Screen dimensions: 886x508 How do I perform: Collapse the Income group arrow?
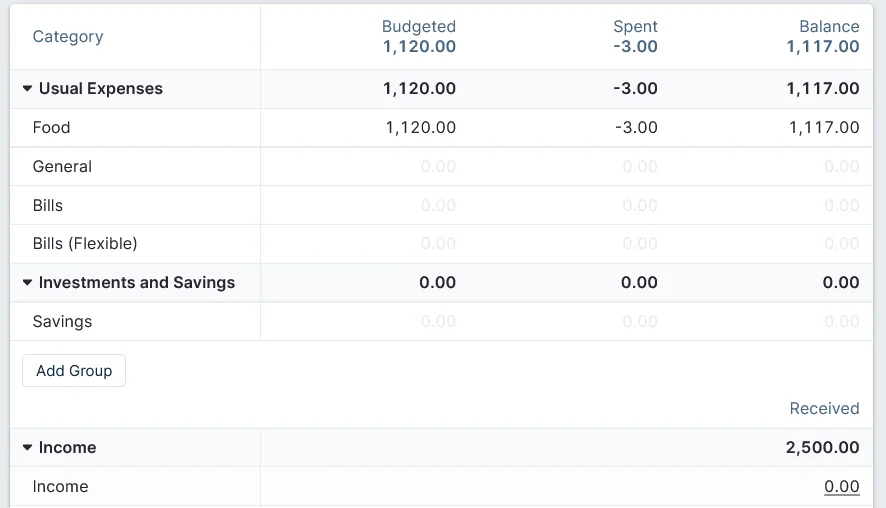(27, 448)
